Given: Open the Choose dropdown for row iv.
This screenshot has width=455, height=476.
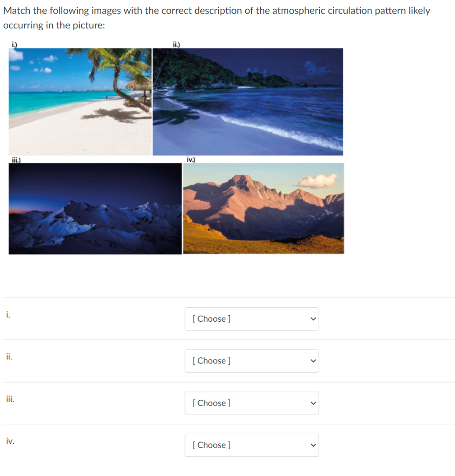Looking at the screenshot, I should [x=251, y=445].
